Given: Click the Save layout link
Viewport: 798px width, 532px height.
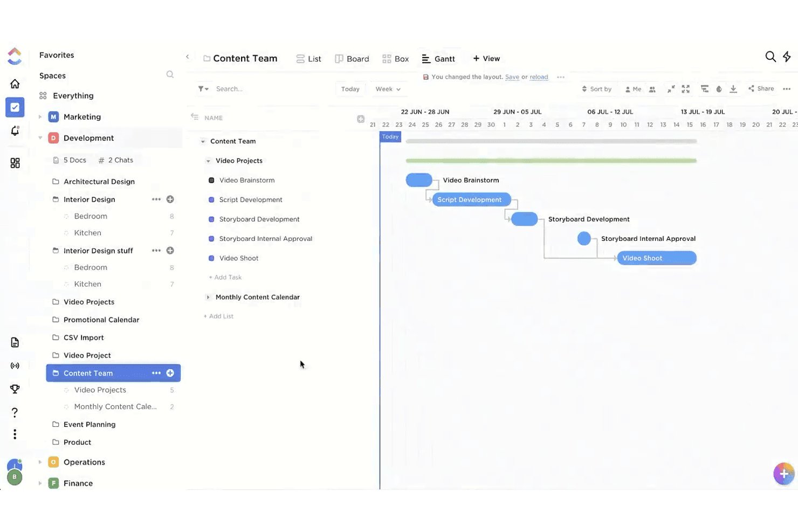Looking at the screenshot, I should [512, 77].
